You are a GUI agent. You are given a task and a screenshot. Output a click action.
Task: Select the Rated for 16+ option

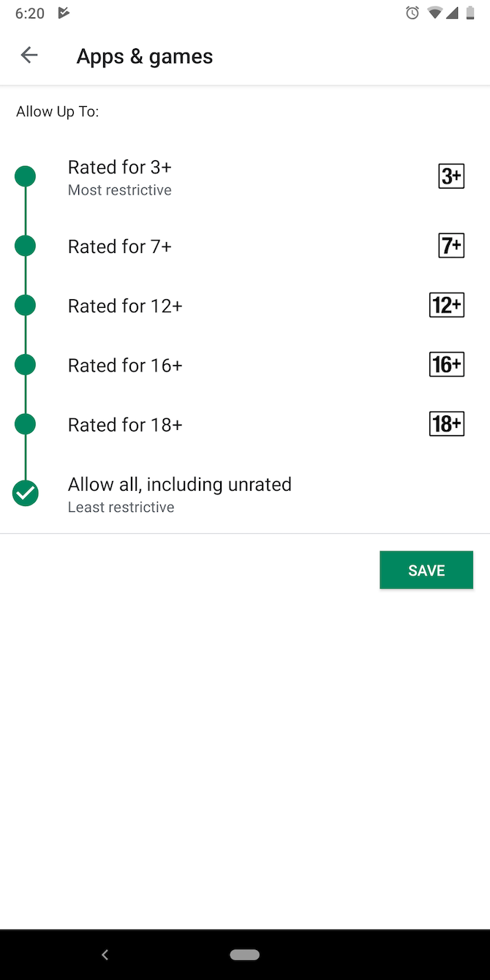125,364
